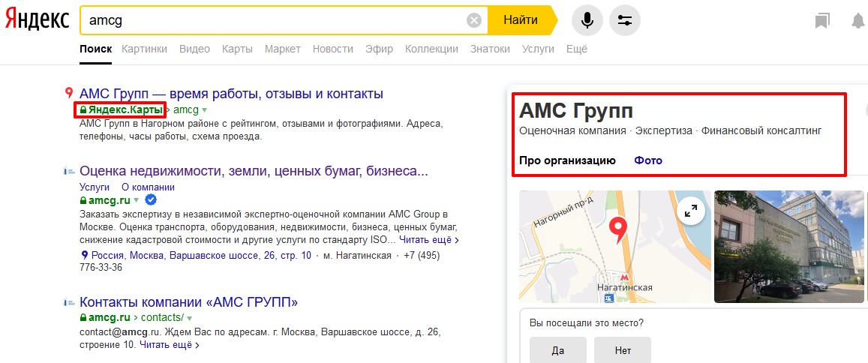The height and width of the screenshot is (363, 868).
Task: Clear the search field with the X icon
Action: 474,21
